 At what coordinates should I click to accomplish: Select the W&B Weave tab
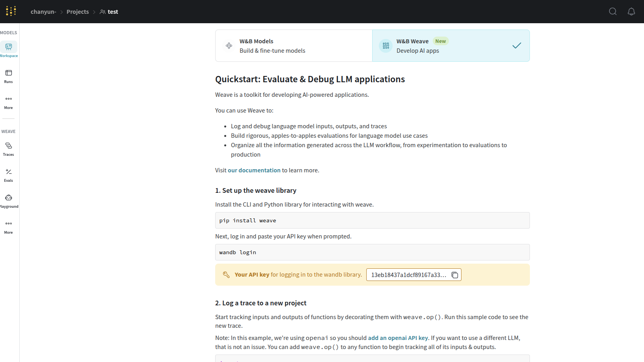tap(451, 46)
